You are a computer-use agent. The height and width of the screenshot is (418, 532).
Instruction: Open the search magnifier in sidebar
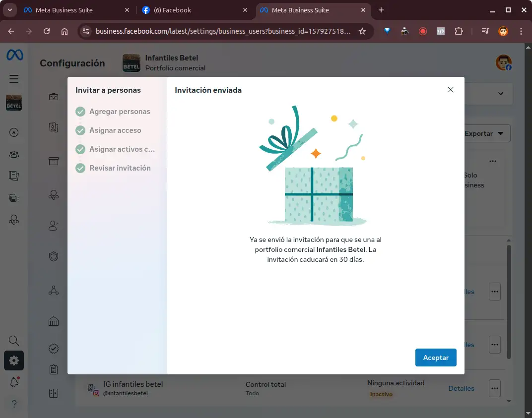point(14,341)
